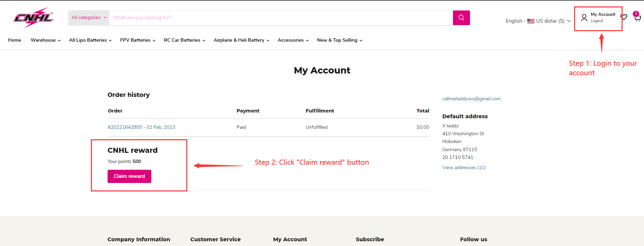Expand the Warehouse menu
Image resolution: width=644 pixels, height=246 pixels.
coord(45,40)
